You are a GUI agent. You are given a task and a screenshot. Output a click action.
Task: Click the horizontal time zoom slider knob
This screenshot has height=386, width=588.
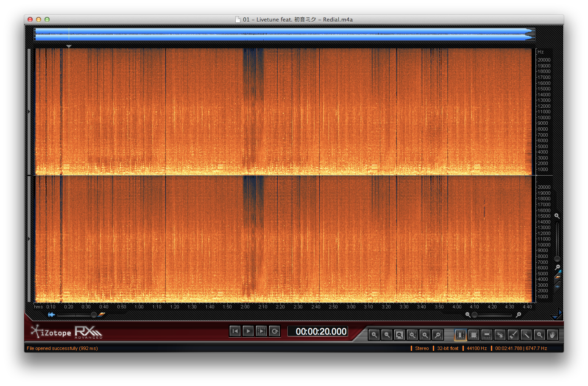click(x=475, y=315)
